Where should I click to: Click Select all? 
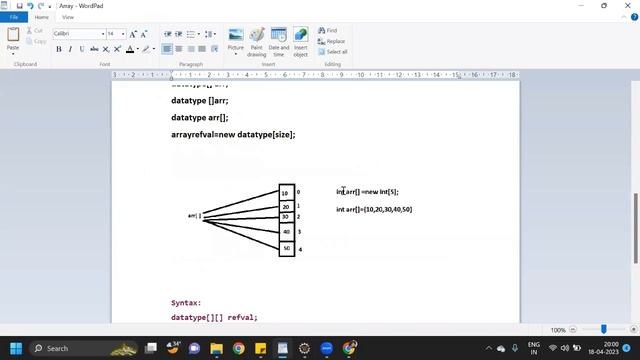(x=333, y=52)
